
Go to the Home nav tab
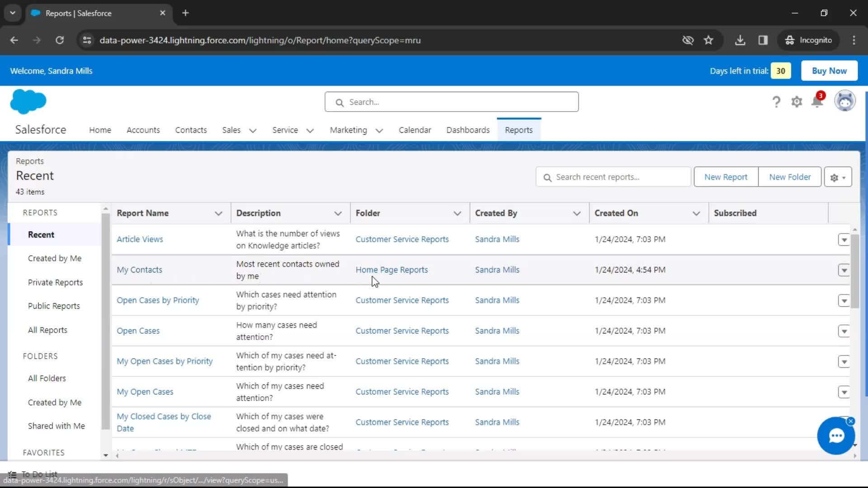pyautogui.click(x=100, y=130)
